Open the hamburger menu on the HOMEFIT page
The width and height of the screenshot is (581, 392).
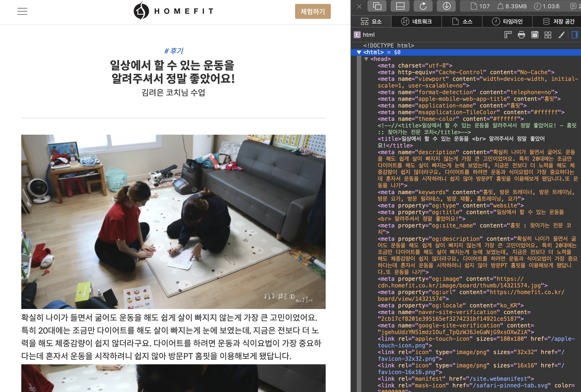pos(22,11)
